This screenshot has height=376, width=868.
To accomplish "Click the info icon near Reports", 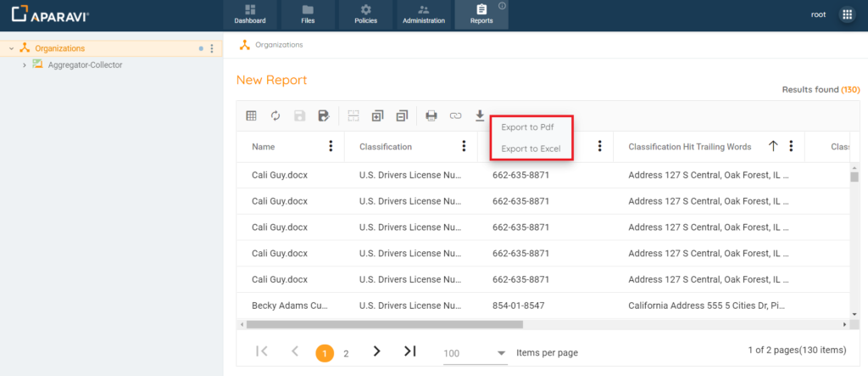I will [502, 6].
